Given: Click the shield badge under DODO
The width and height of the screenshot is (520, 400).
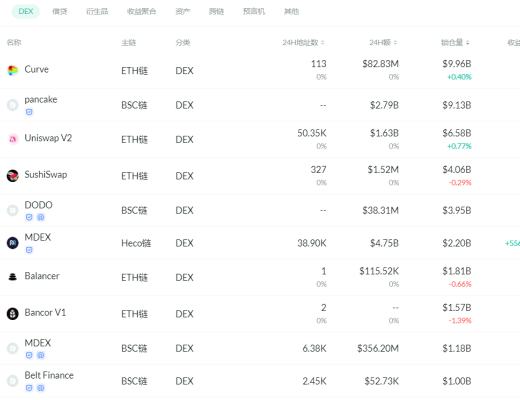Looking at the screenshot, I should tap(29, 217).
